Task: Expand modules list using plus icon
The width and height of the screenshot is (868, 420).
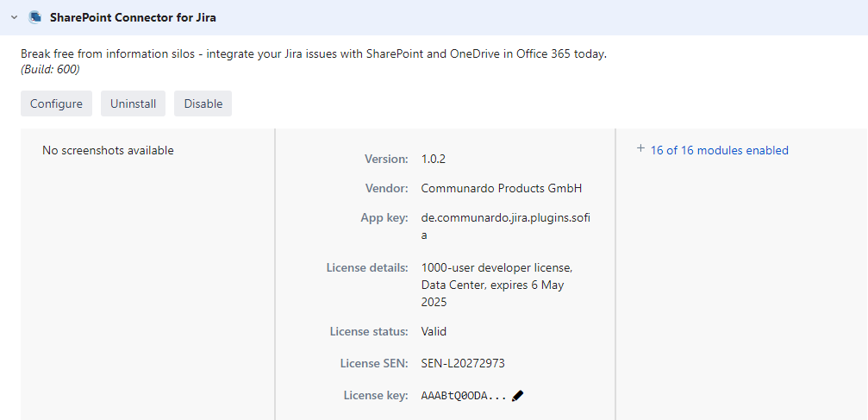Action: [640, 149]
